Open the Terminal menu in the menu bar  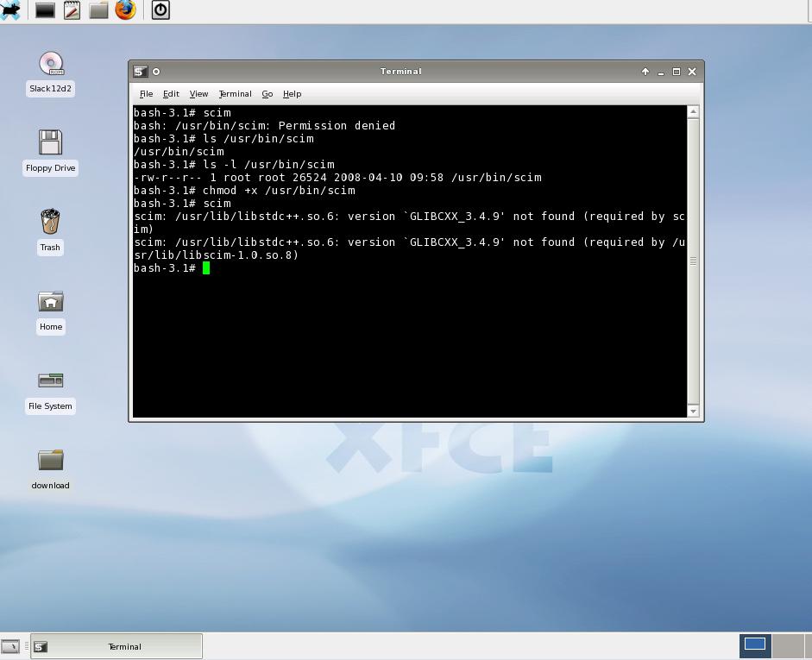(x=235, y=94)
